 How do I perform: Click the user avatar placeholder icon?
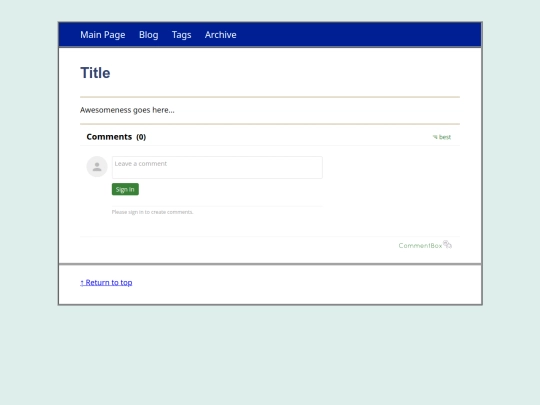pos(97,167)
